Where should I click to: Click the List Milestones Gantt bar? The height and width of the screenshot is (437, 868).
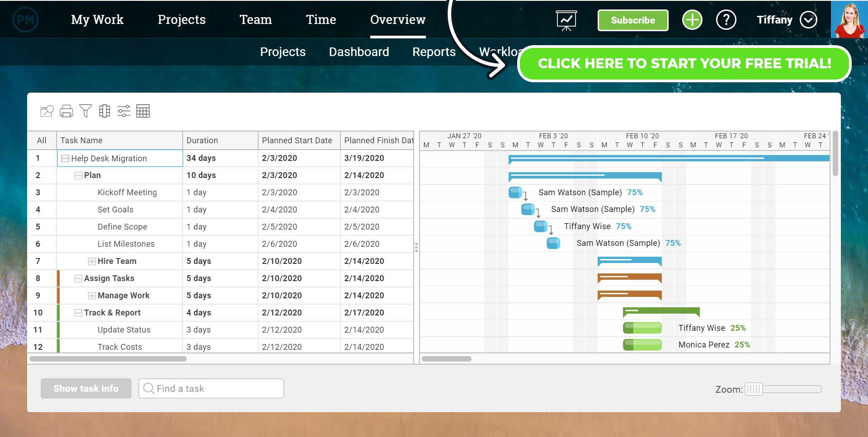(553, 243)
